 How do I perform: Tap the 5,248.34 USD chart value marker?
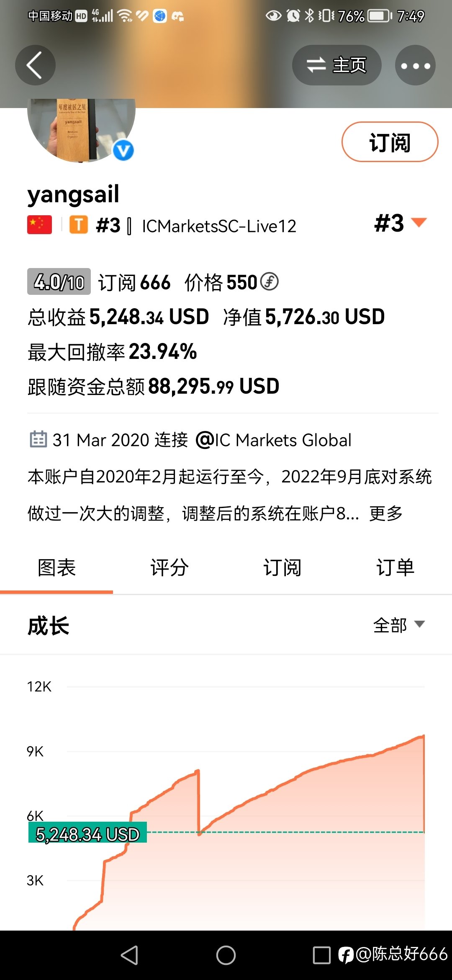87,833
